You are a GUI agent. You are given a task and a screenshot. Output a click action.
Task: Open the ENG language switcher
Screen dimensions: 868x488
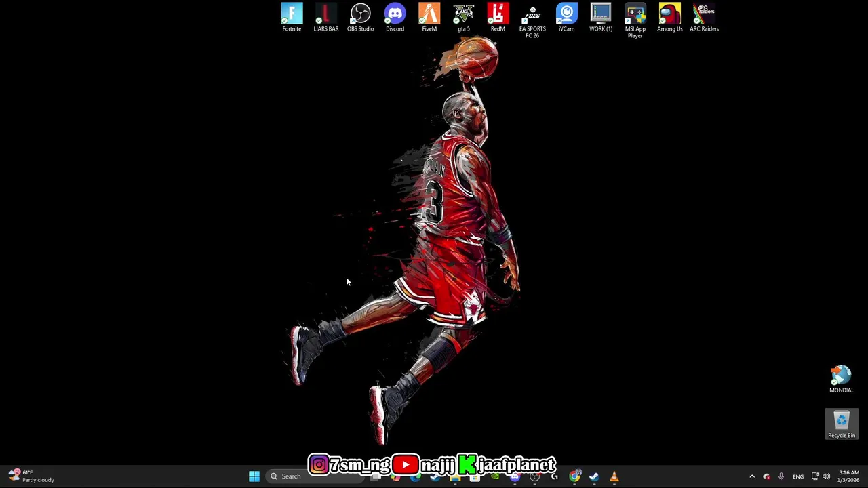(x=798, y=476)
